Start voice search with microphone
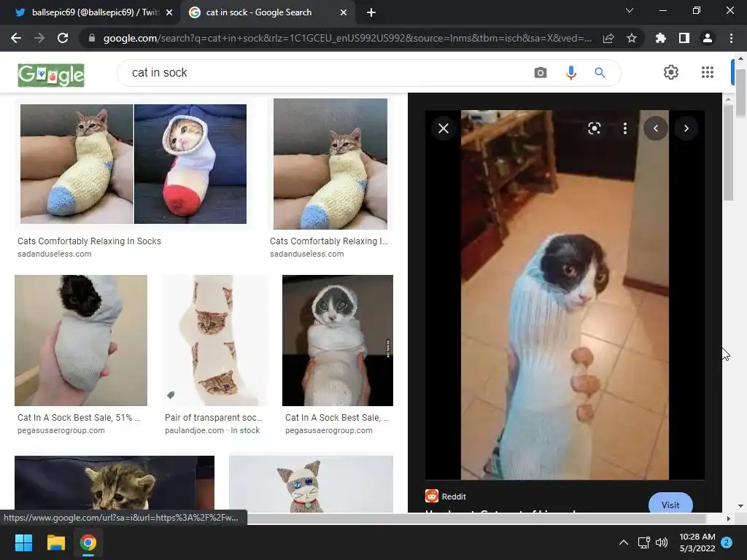This screenshot has height=560, width=747. click(570, 73)
